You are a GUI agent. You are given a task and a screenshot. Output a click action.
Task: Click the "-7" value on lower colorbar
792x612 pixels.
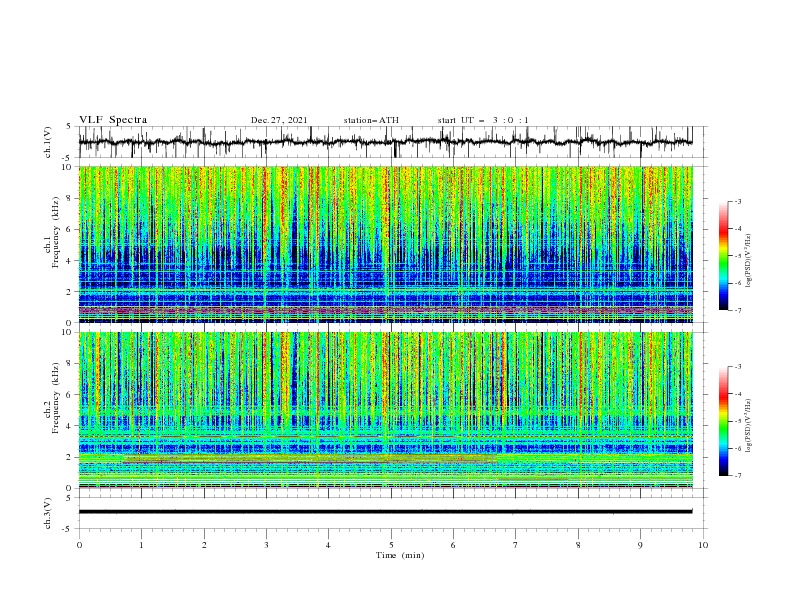(738, 475)
